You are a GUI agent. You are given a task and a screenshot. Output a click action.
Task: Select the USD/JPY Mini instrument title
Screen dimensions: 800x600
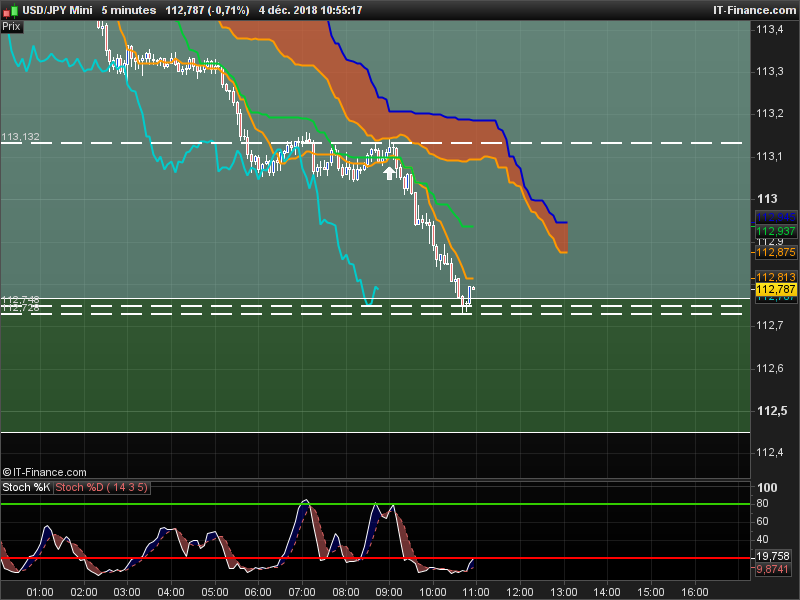(58, 10)
